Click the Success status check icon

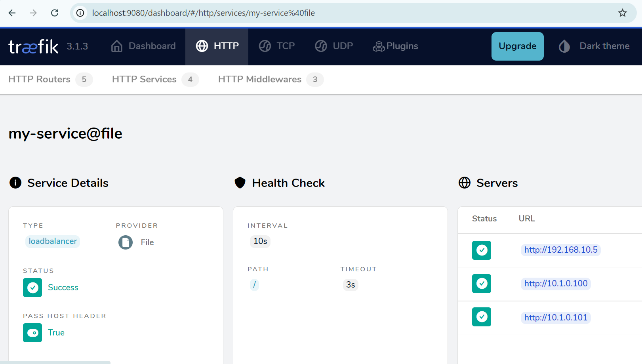tap(32, 288)
